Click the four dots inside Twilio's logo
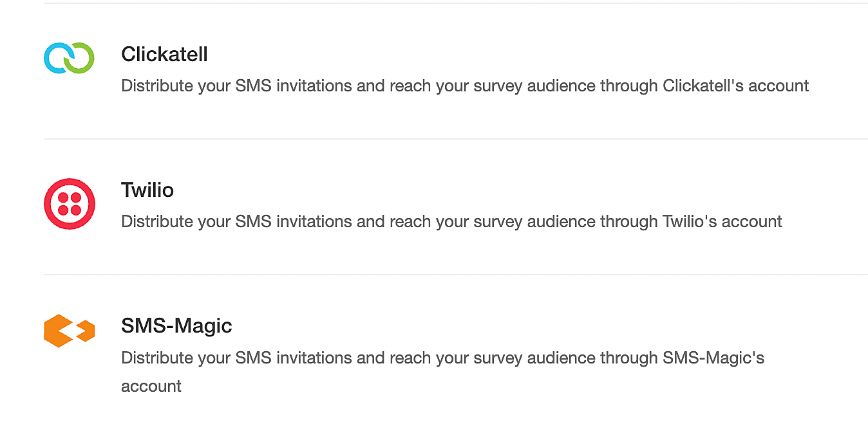Screen dimensions: 868x440 coord(70,204)
